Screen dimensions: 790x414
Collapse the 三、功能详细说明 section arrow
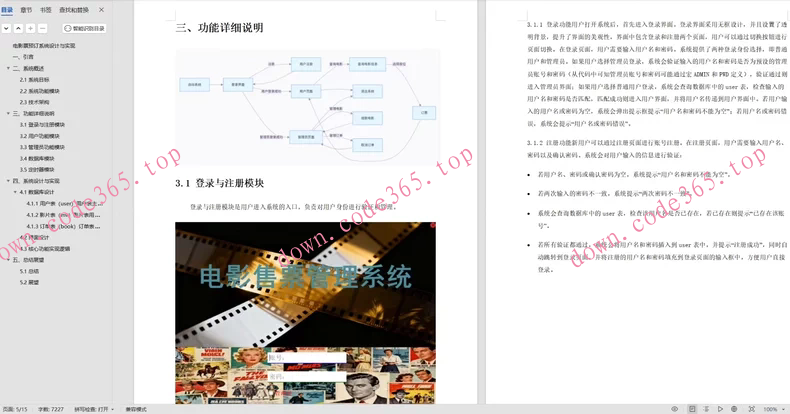(8, 113)
